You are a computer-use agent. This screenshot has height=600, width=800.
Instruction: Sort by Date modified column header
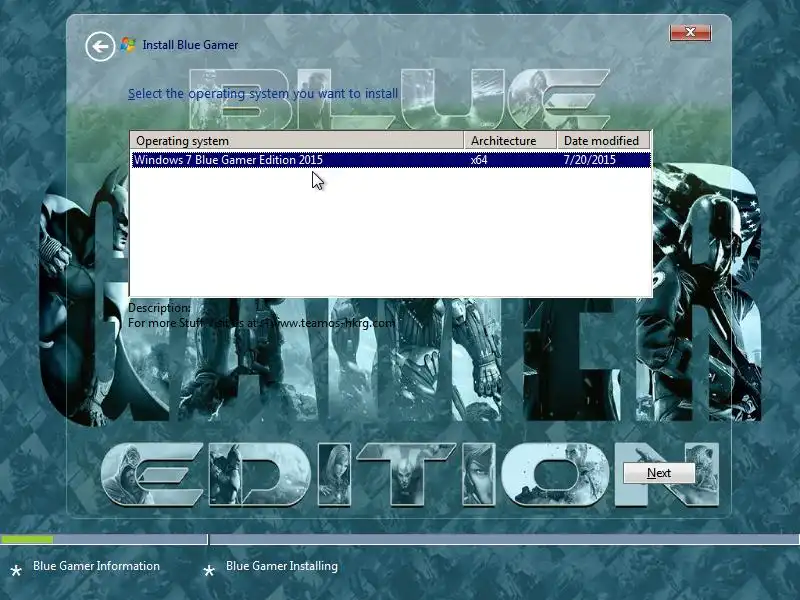pos(604,140)
